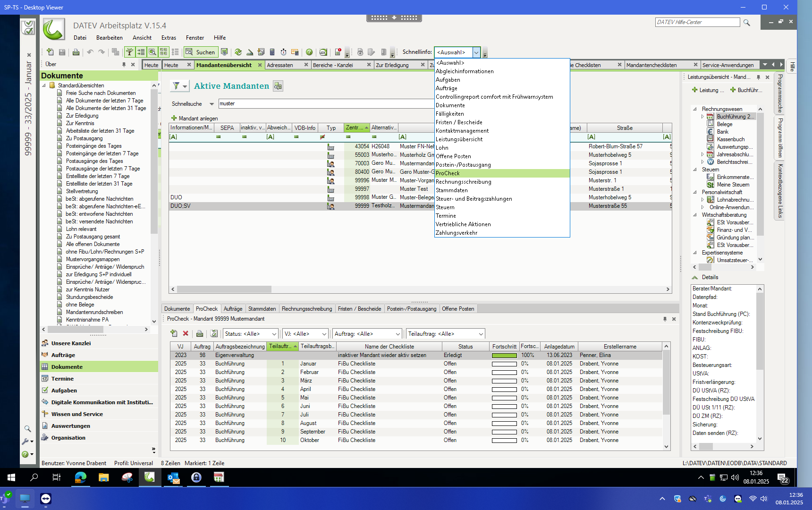The width and height of the screenshot is (812, 510).
Task: Open the LEX info database icon
Action: pos(323,52)
